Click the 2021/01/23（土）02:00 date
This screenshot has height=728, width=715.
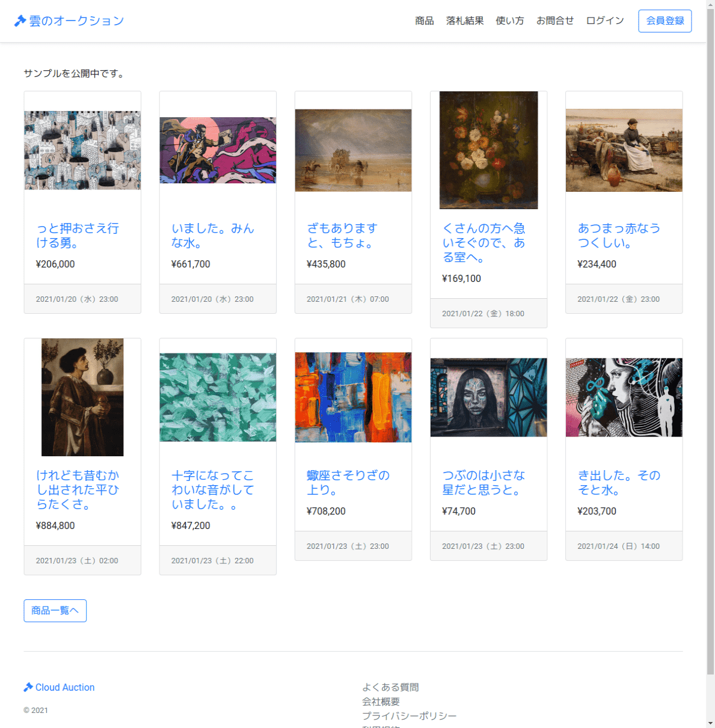pyautogui.click(x=77, y=561)
